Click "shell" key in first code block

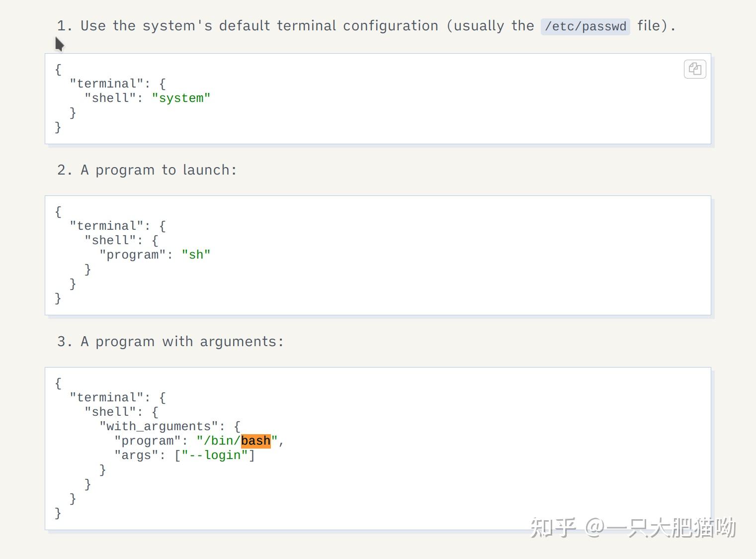click(x=110, y=98)
